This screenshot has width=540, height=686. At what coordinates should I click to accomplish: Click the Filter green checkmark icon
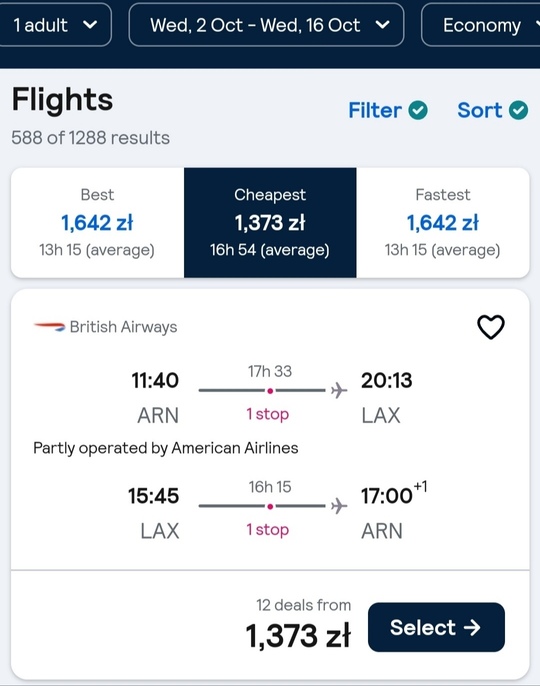(x=418, y=110)
